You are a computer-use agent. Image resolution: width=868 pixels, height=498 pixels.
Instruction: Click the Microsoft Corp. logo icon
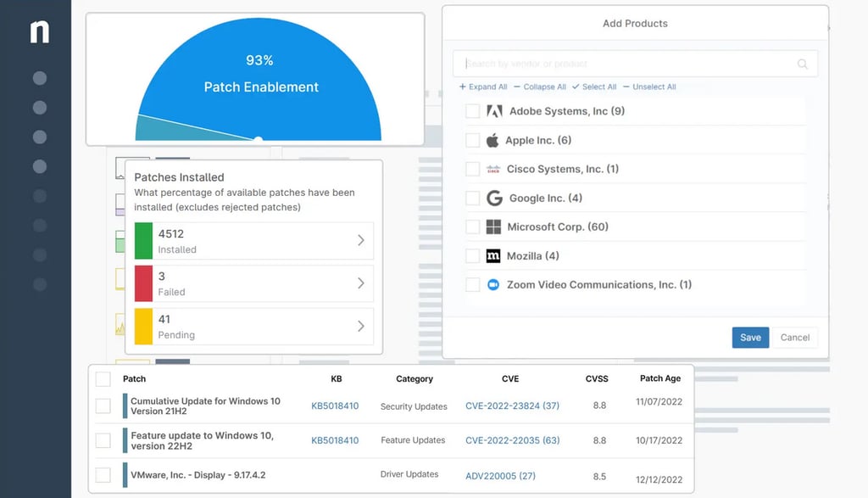(x=493, y=227)
